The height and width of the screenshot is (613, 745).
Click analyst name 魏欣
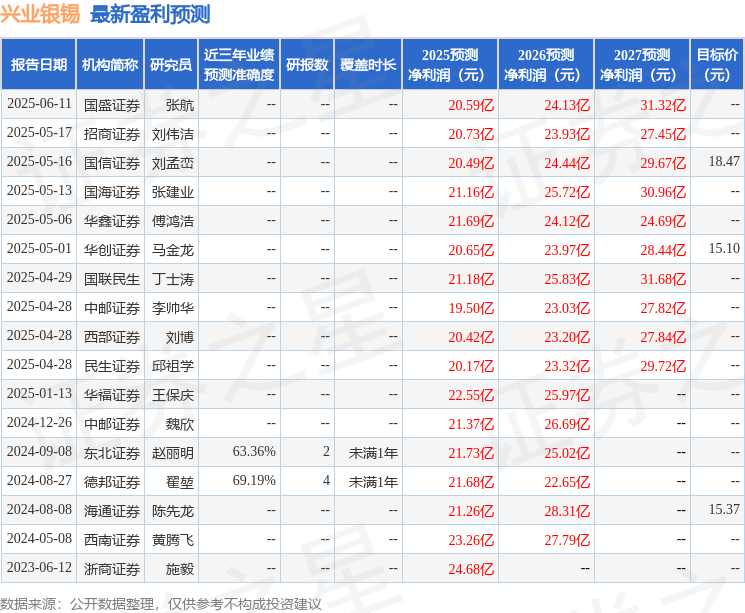coord(180,424)
